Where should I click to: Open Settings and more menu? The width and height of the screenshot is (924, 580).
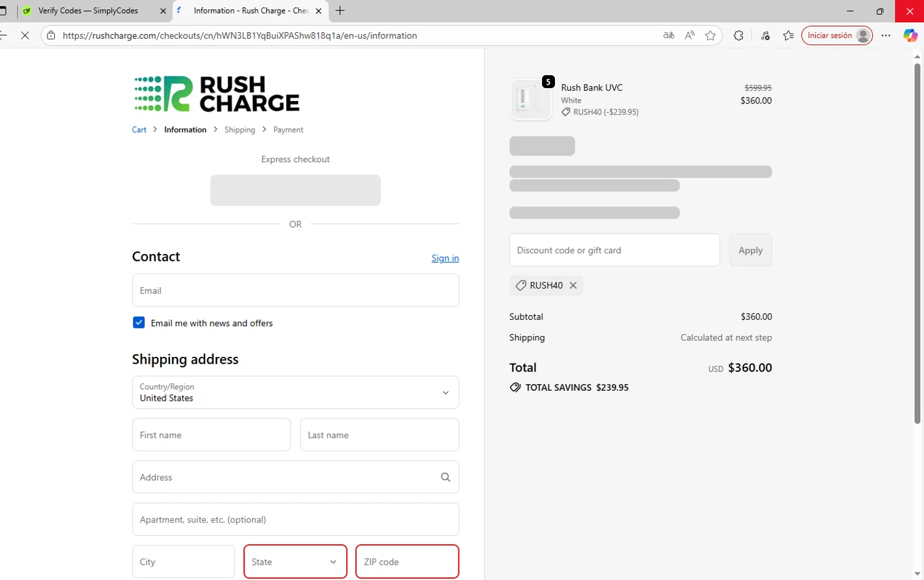[886, 36]
